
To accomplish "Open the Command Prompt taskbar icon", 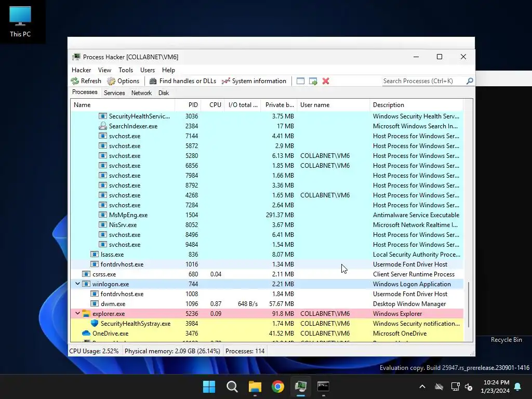I will pyautogui.click(x=323, y=387).
